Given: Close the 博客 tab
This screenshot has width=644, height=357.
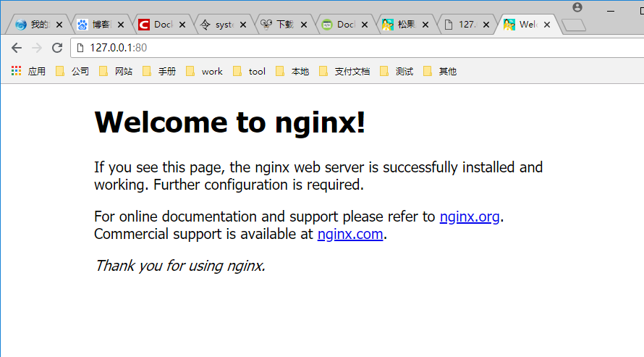Looking at the screenshot, I should [x=120, y=25].
